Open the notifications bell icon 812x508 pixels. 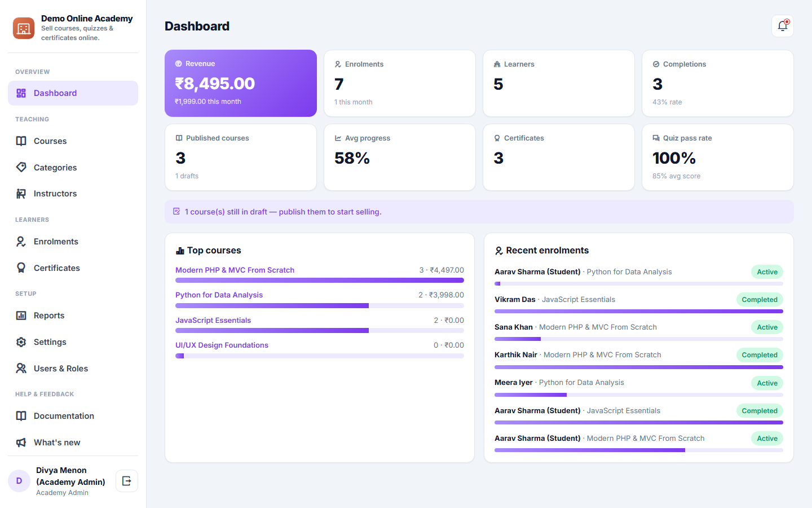(782, 26)
